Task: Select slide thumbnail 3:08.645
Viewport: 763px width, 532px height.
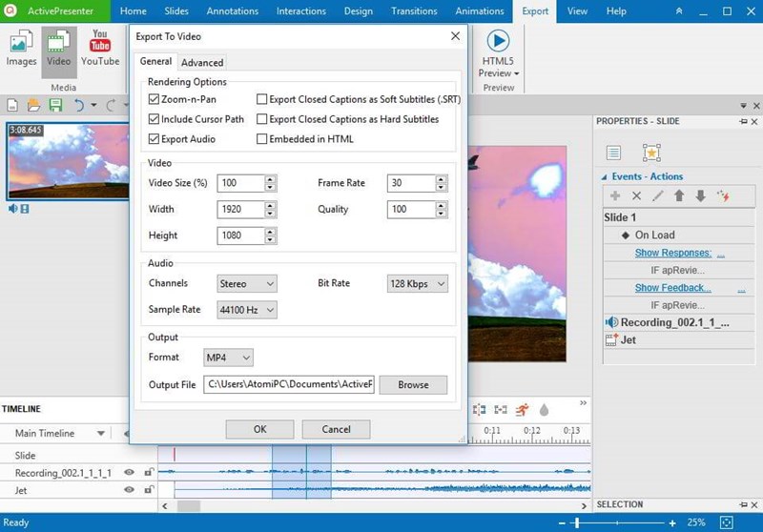Action: click(68, 161)
